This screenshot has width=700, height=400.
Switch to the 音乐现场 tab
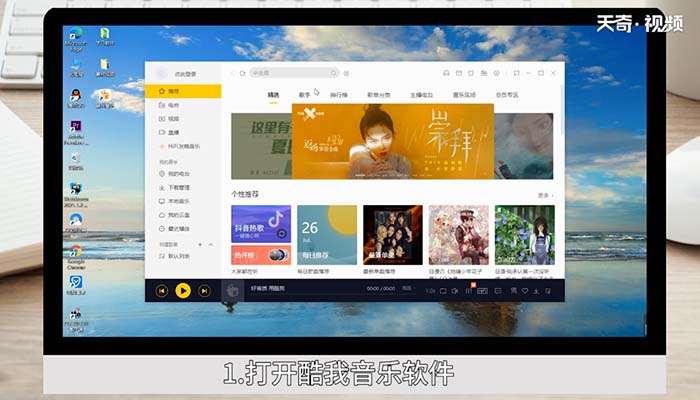pyautogui.click(x=464, y=95)
